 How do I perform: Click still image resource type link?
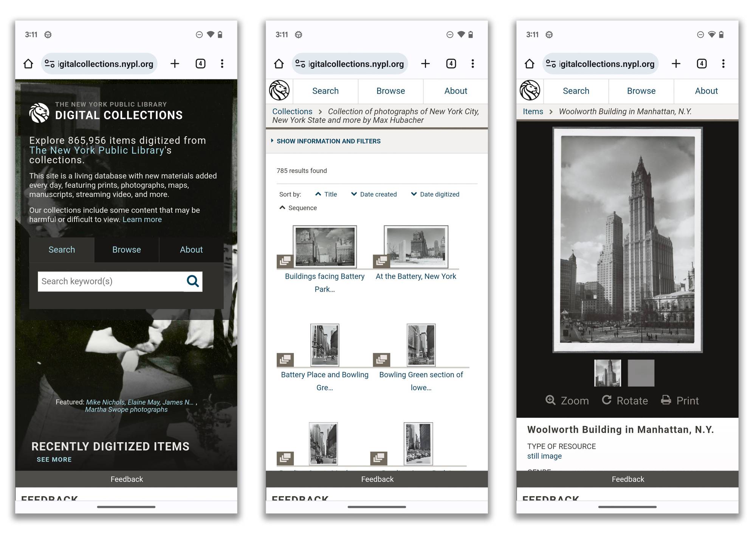point(544,456)
